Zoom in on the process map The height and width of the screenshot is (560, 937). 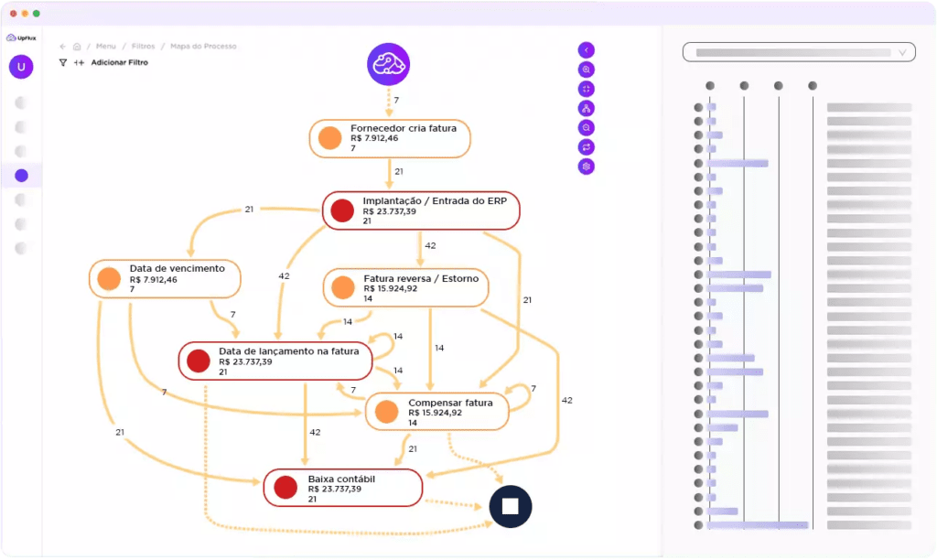click(x=587, y=70)
